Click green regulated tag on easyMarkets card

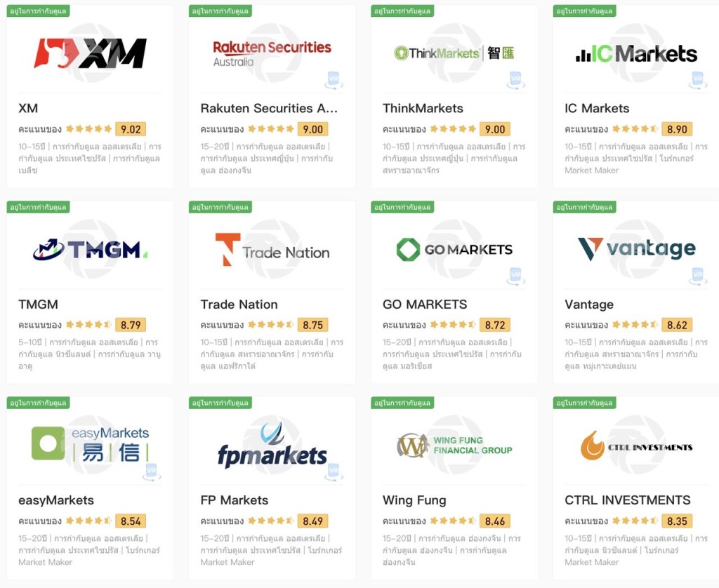click(38, 403)
